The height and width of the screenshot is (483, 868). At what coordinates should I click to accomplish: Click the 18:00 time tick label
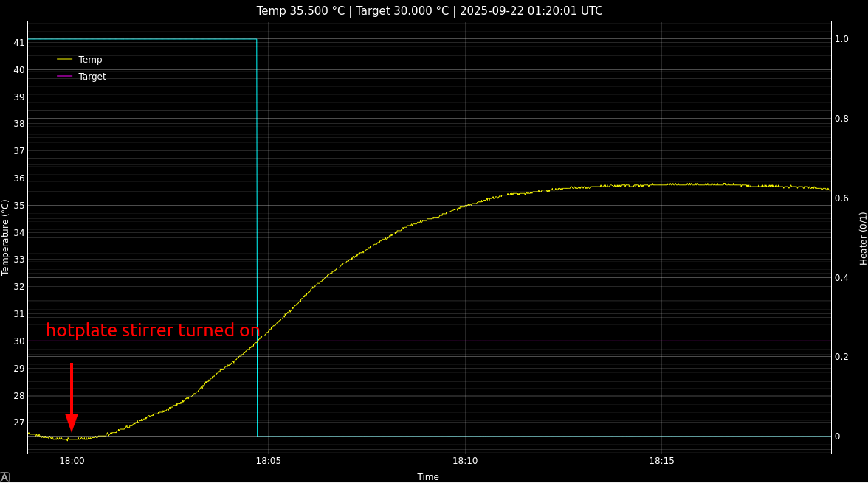click(72, 461)
